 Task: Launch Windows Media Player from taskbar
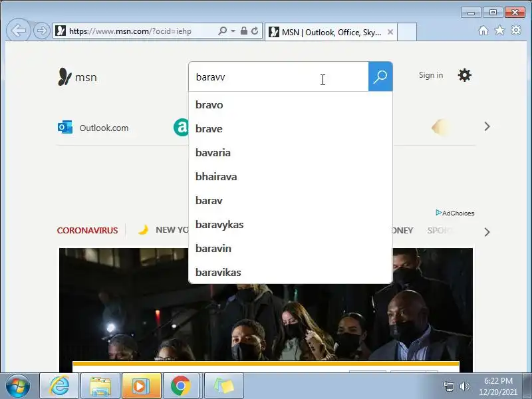click(142, 386)
